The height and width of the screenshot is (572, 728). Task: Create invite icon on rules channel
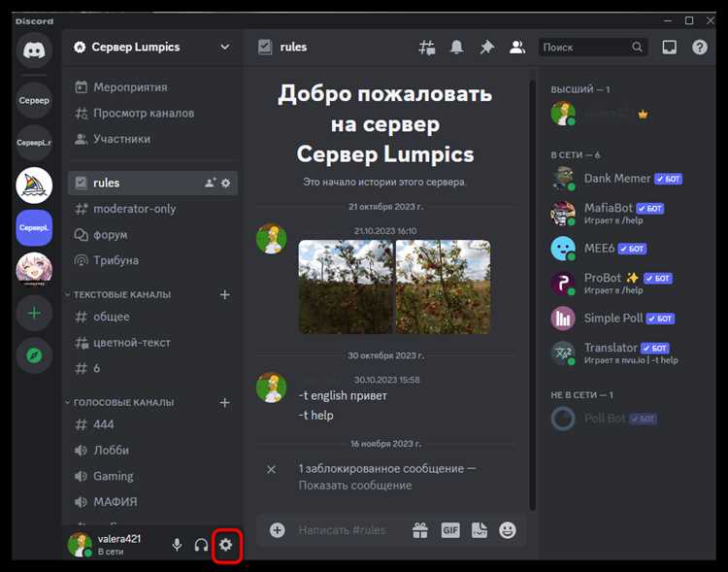point(210,184)
